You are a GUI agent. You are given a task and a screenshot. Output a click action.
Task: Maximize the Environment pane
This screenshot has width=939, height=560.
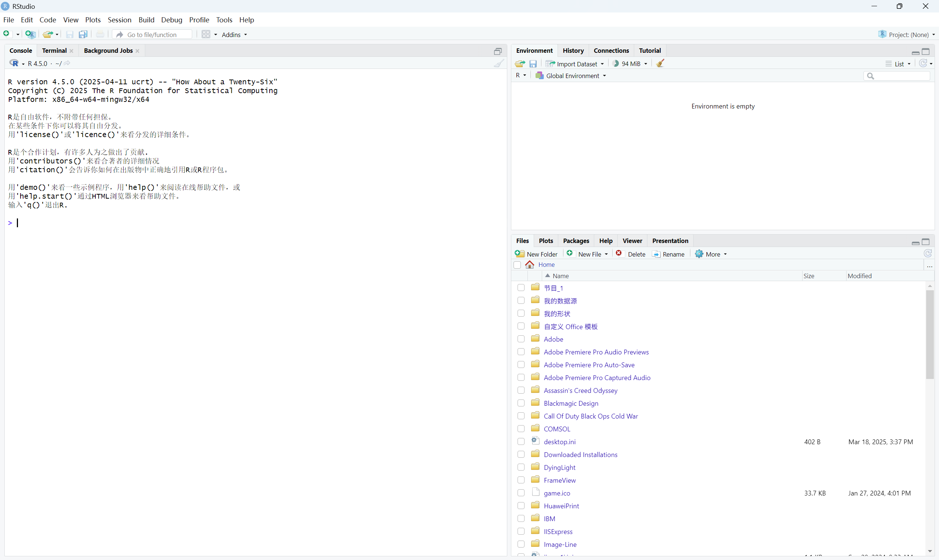point(926,51)
